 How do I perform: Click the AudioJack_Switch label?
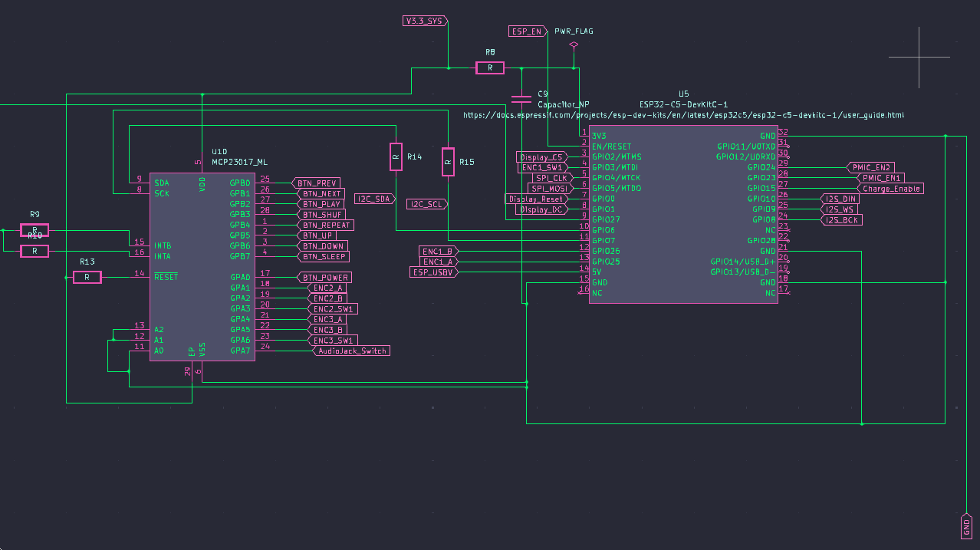click(x=350, y=351)
